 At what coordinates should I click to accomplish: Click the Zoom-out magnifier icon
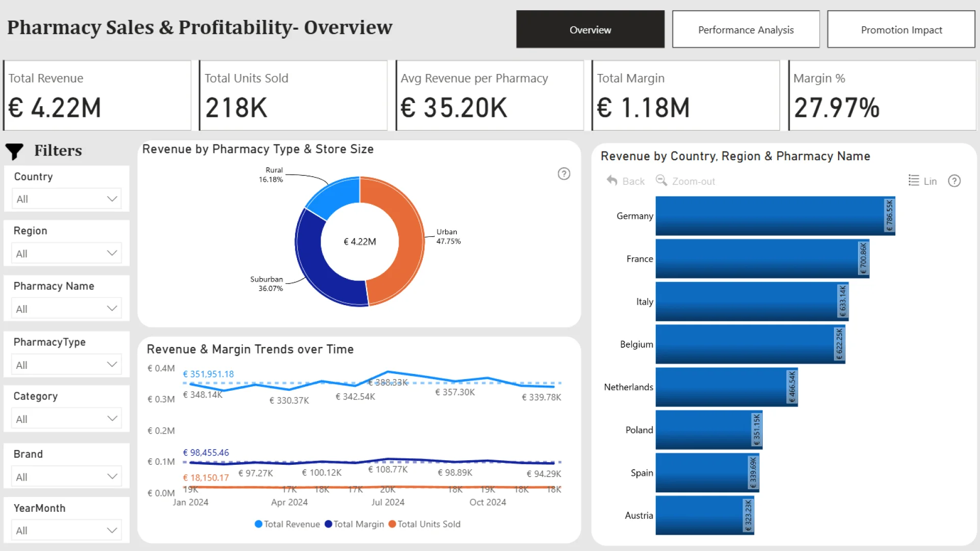point(661,181)
